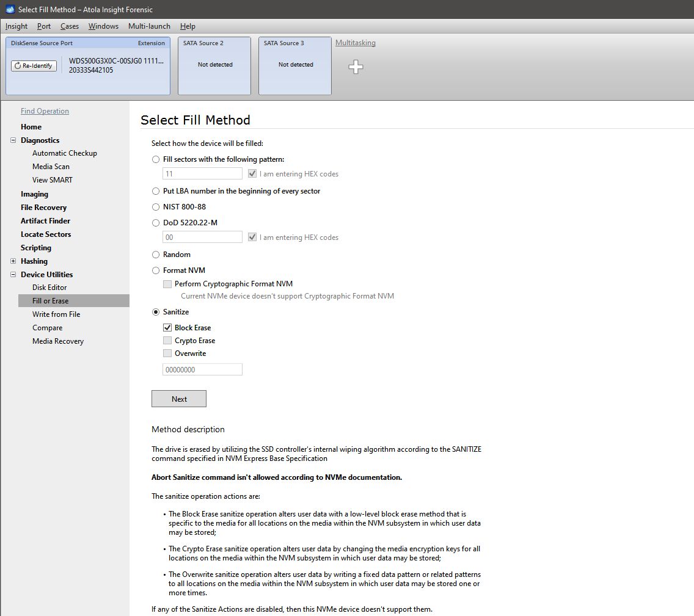The image size is (694, 616).
Task: Select the NIST 800-88 method
Action: point(156,207)
